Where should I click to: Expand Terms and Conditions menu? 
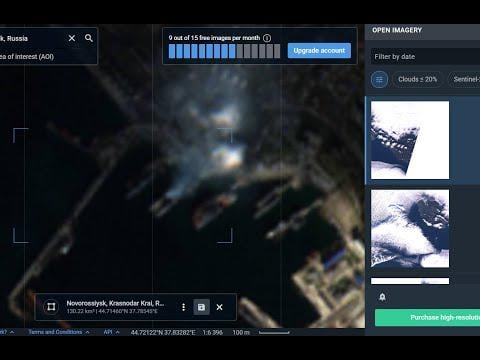point(59,332)
